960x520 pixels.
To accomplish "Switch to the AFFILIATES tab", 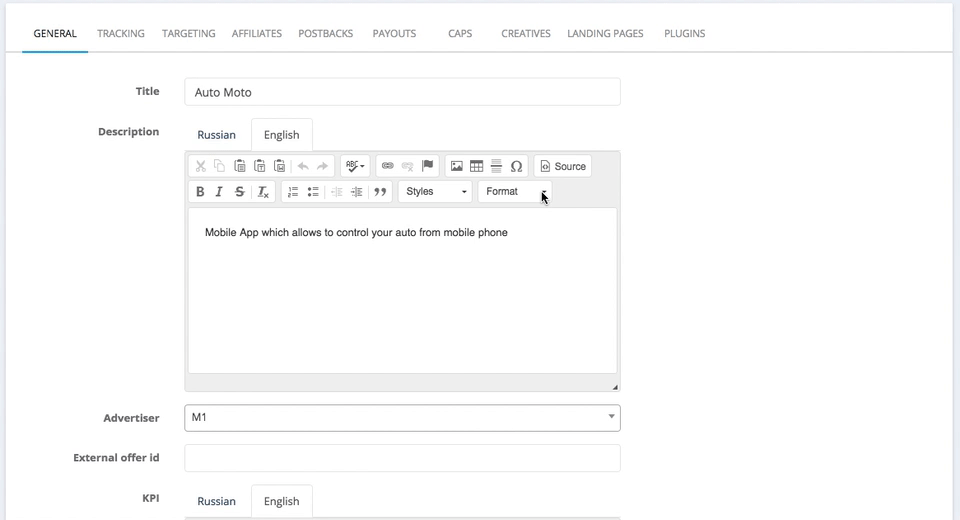I will coord(257,34).
